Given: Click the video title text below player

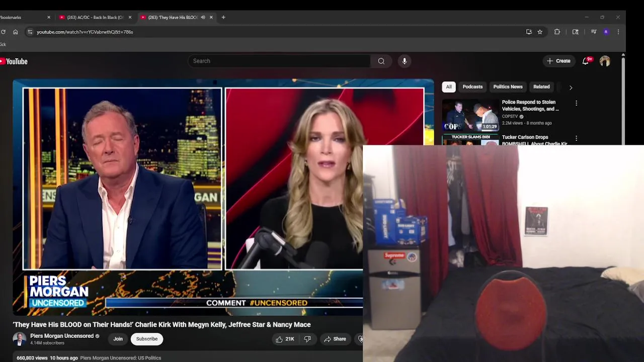Looking at the screenshot, I should click(162, 325).
